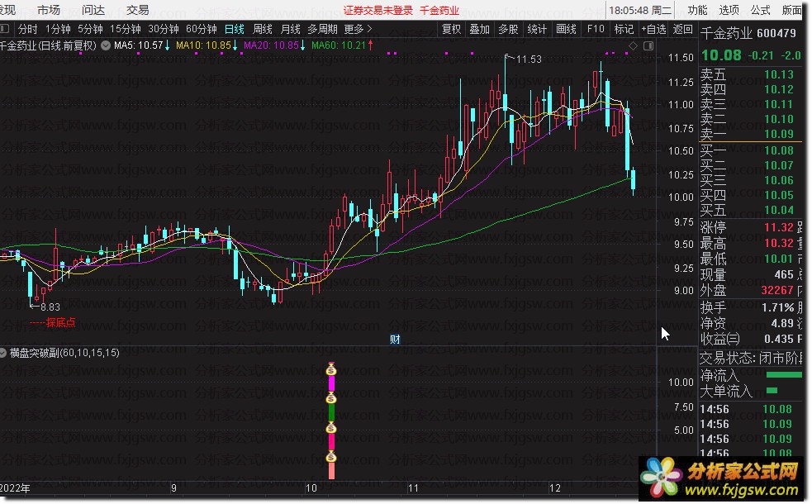Viewport: 812px width, 504px height.
Task: Click the 多股 multi-stock button
Action: pyautogui.click(x=508, y=29)
